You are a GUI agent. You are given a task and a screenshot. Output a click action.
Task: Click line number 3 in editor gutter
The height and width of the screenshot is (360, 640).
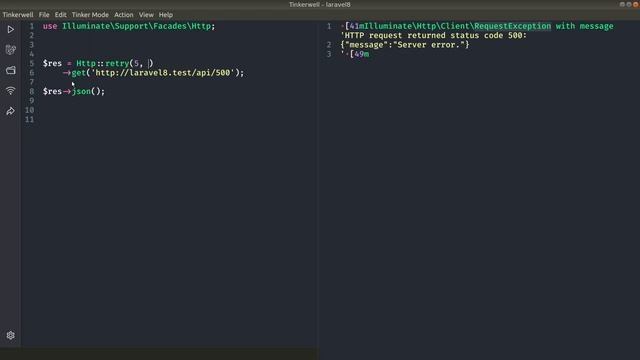click(x=31, y=44)
